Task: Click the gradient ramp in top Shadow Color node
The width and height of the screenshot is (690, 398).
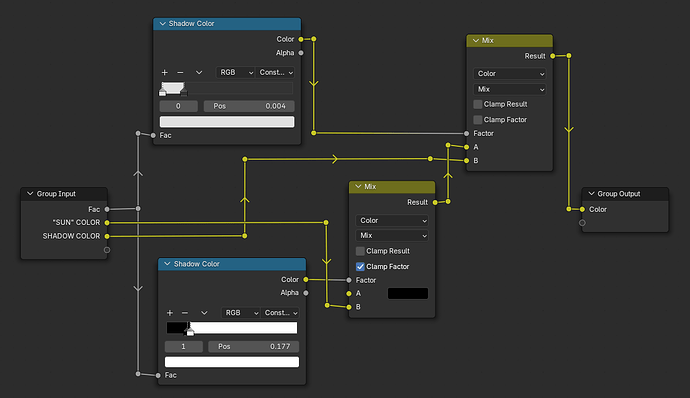Action: [227, 88]
